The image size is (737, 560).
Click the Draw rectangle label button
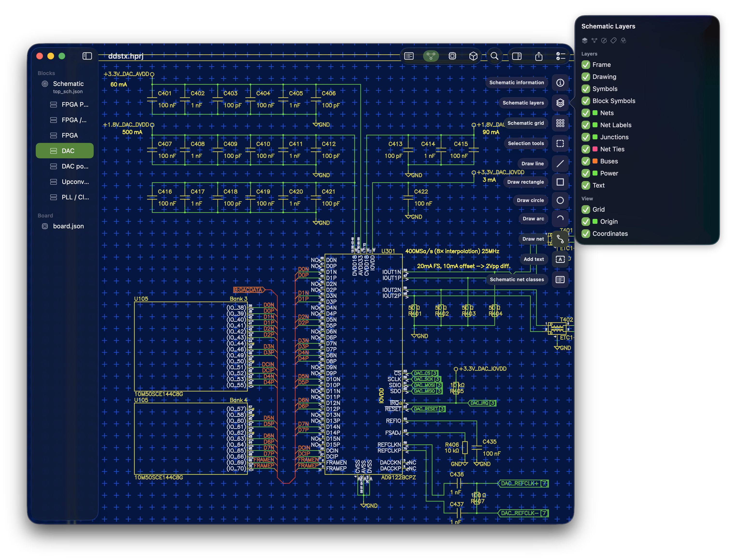click(525, 182)
